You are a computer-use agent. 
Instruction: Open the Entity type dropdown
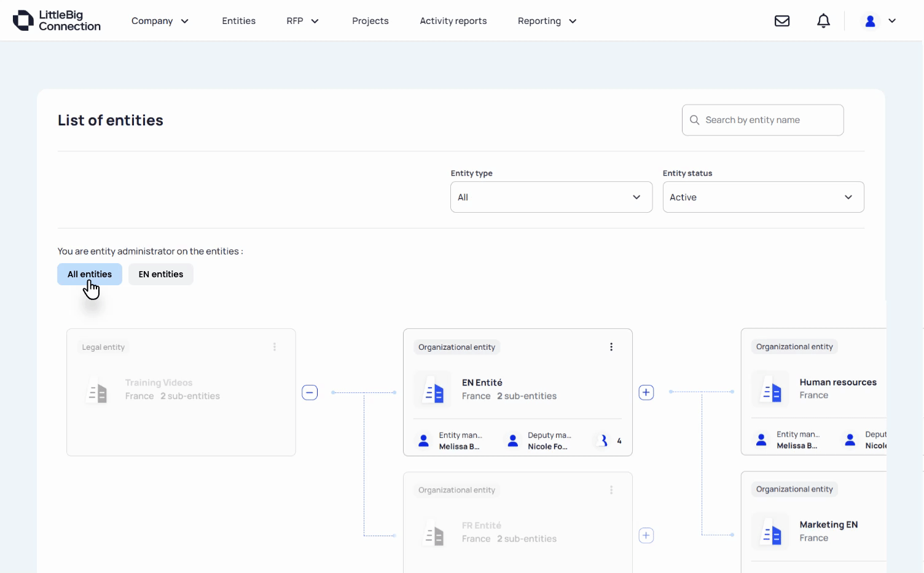(x=551, y=197)
